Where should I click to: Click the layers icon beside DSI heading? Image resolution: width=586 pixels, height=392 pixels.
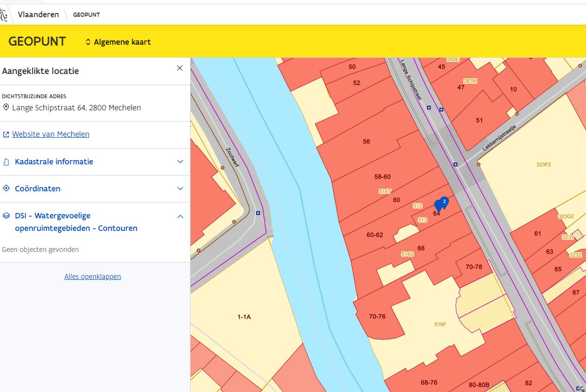6,216
